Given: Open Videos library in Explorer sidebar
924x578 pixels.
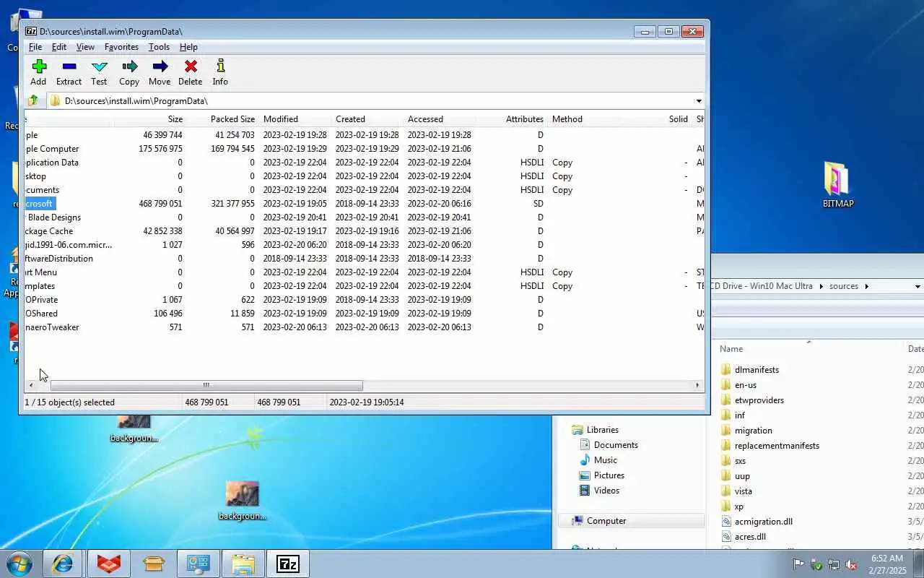Looking at the screenshot, I should 606,491.
